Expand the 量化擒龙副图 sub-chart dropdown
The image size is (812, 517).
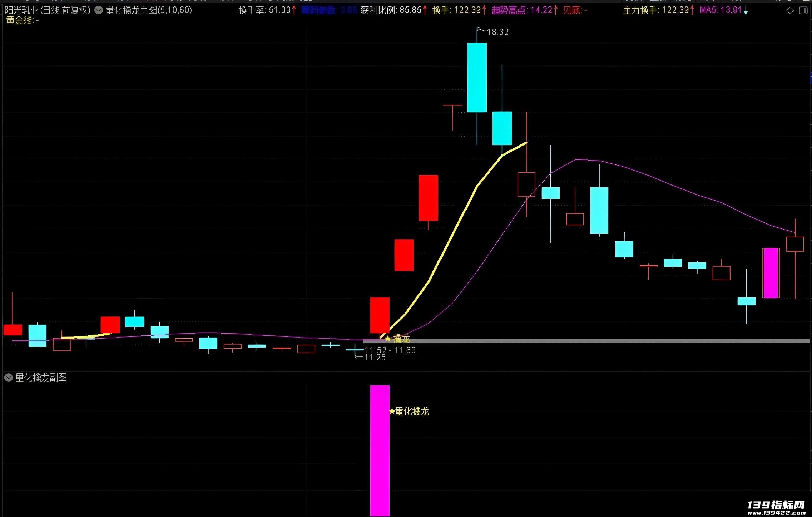[9, 378]
